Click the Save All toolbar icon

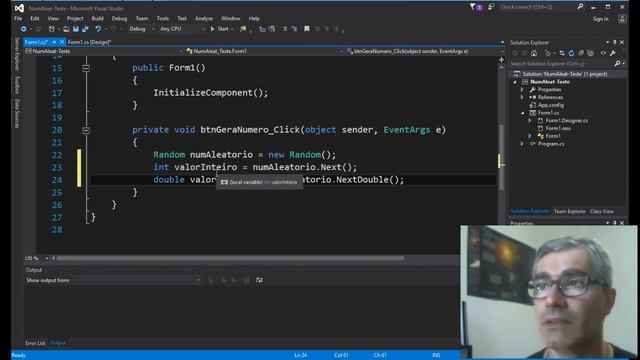click(85, 29)
